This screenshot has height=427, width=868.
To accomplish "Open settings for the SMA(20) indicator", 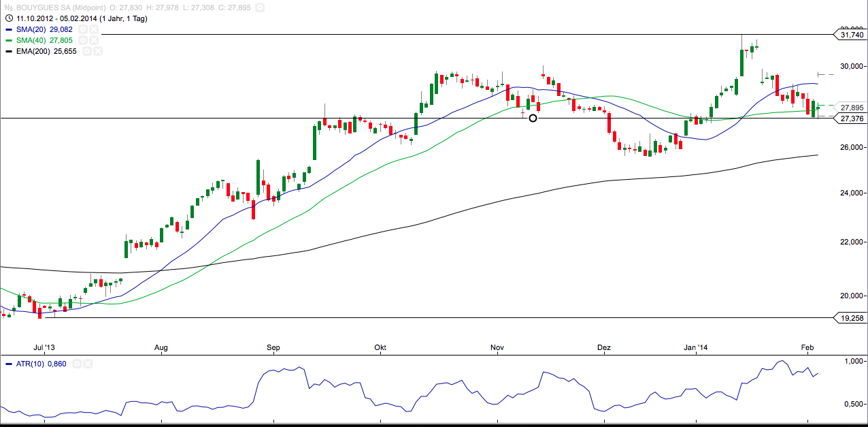I will [x=83, y=30].
